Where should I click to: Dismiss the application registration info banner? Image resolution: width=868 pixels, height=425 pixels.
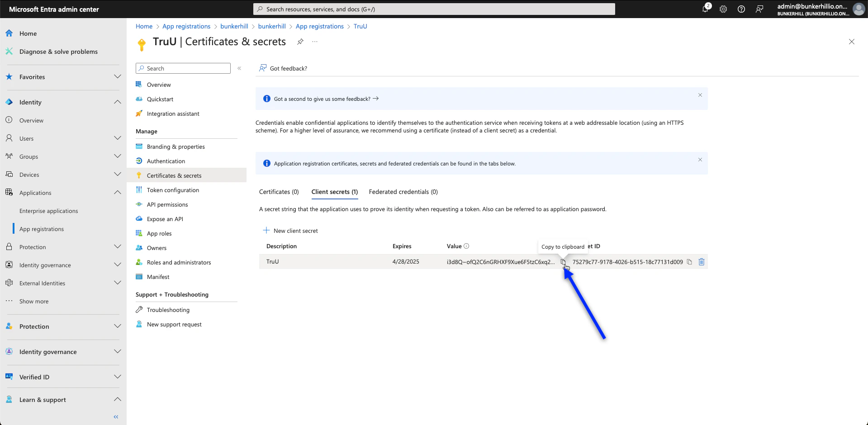pyautogui.click(x=700, y=160)
